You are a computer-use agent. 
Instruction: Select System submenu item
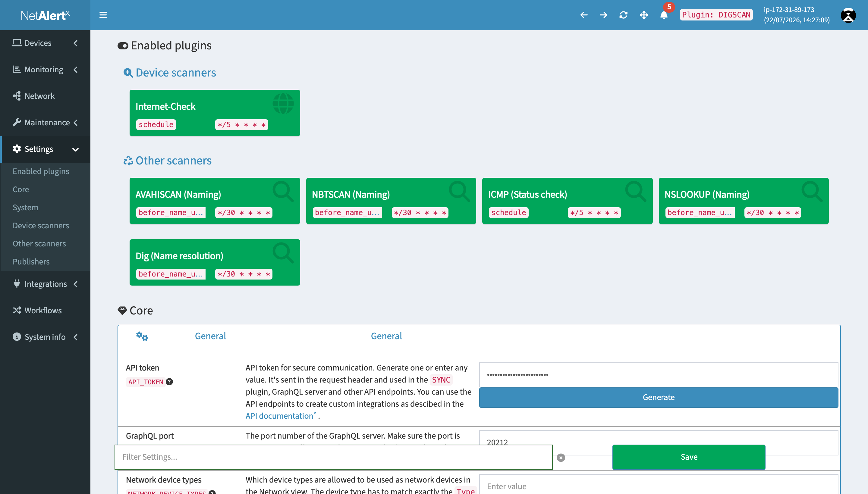pyautogui.click(x=25, y=207)
